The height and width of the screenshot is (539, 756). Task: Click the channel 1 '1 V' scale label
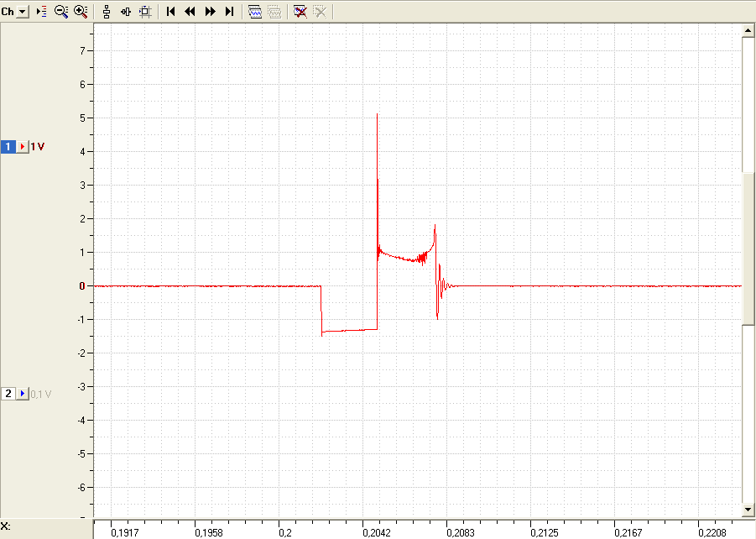pos(38,147)
